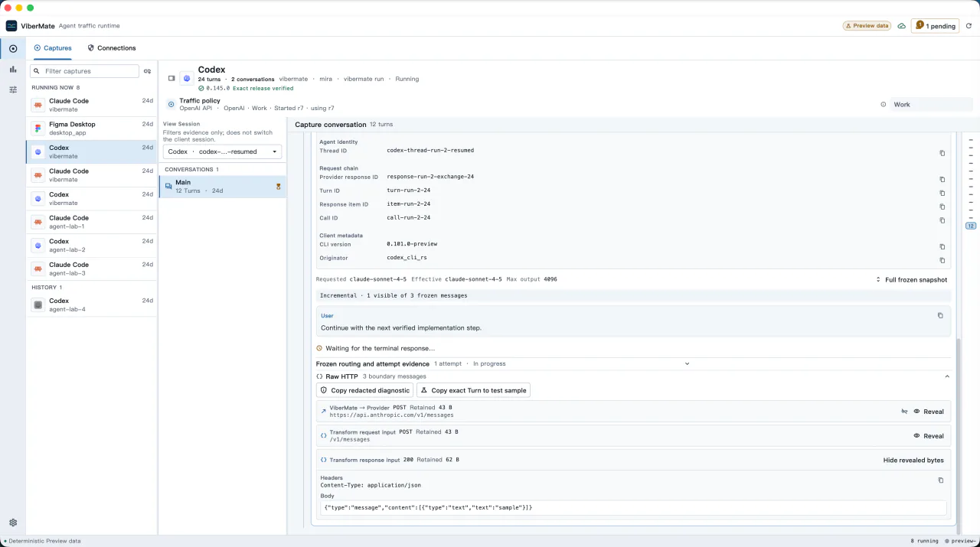Select the Main conversation row

222,187
